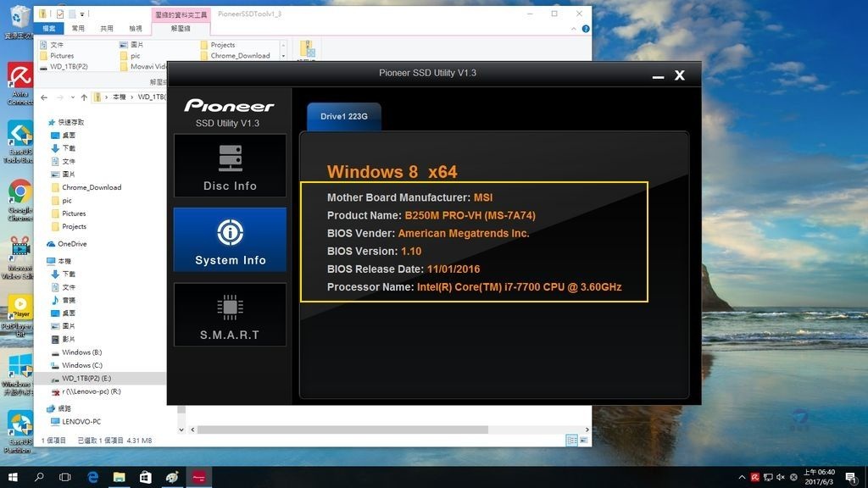Launch Google Chrome desktop shortcut

pyautogui.click(x=20, y=200)
